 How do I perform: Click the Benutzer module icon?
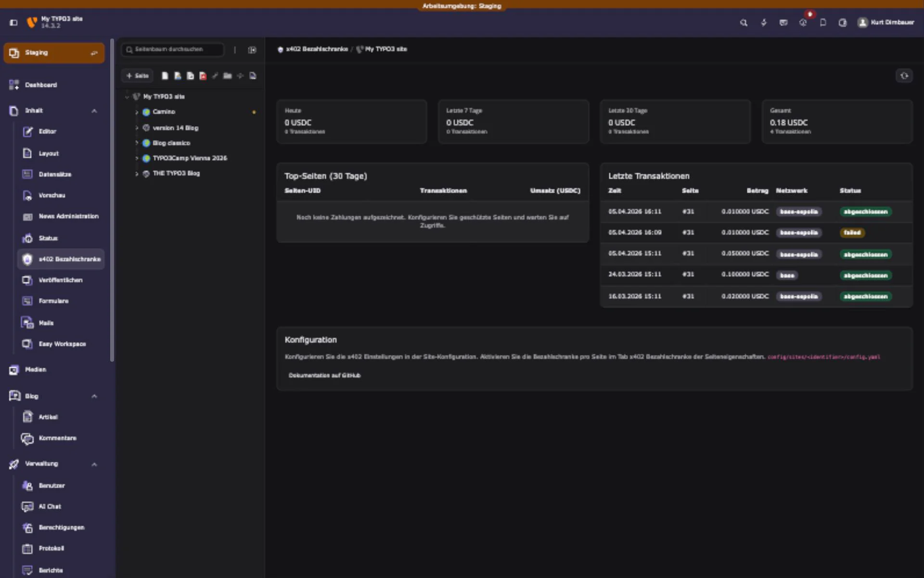[x=27, y=486]
